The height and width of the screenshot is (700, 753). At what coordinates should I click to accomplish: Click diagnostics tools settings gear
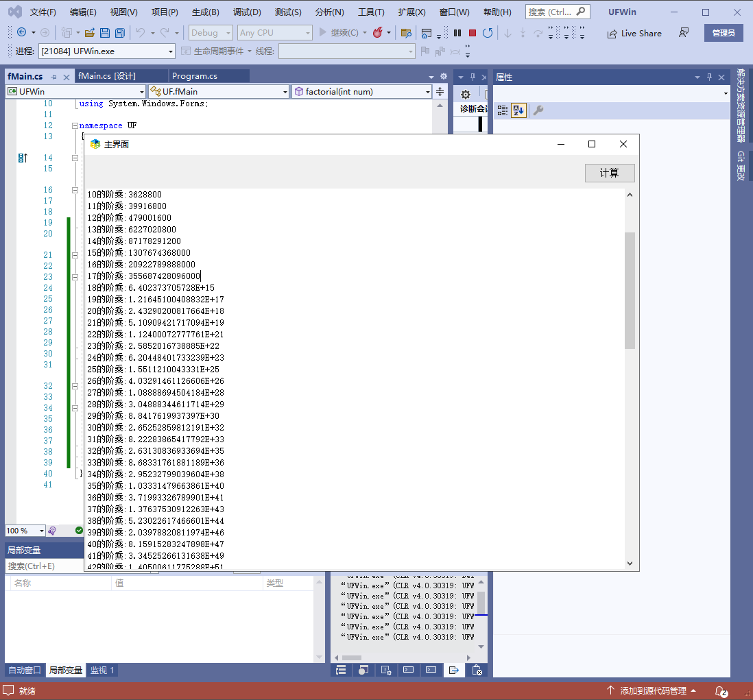(x=466, y=95)
